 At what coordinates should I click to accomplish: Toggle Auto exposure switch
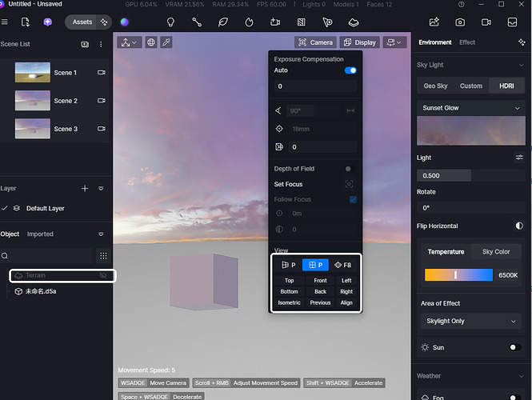coord(350,70)
